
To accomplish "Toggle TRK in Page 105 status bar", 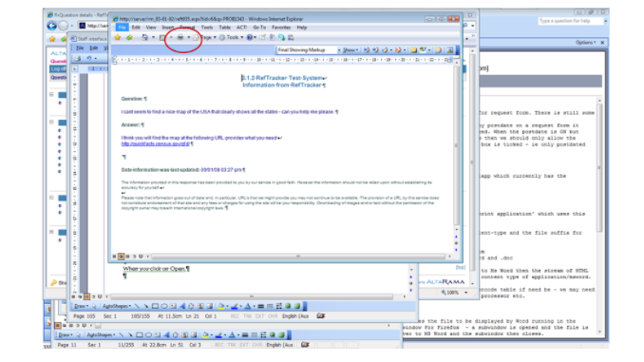I will point(248,316).
